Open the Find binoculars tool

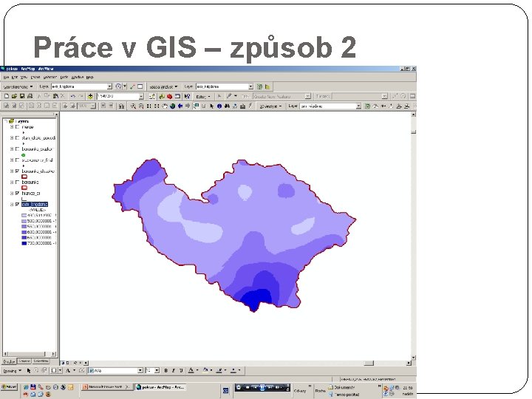[227, 106]
